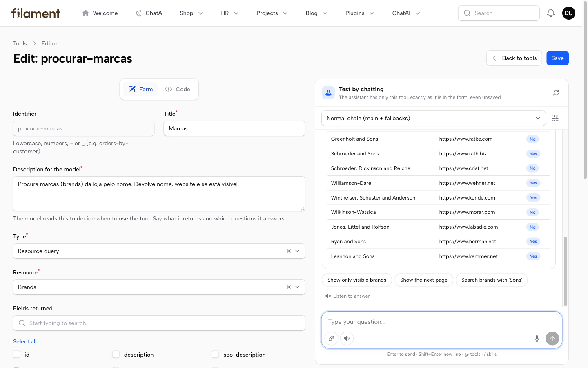Open the Resource dropdown chevron
The image size is (588, 368).
(298, 287)
